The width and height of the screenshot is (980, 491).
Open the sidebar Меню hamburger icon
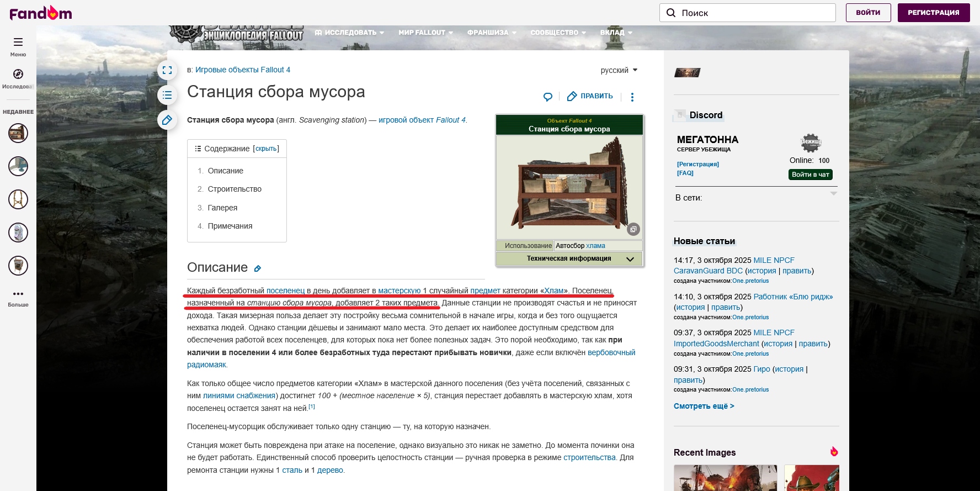click(x=18, y=42)
